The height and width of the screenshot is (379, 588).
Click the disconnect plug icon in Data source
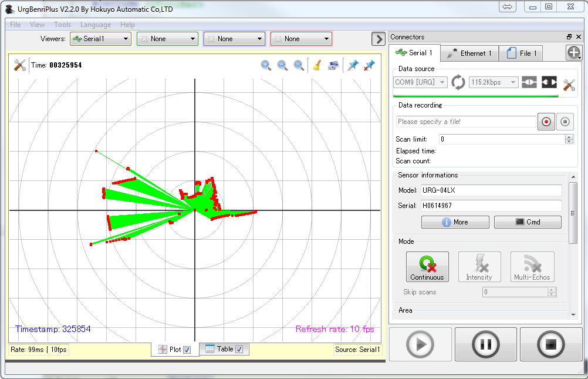click(549, 82)
